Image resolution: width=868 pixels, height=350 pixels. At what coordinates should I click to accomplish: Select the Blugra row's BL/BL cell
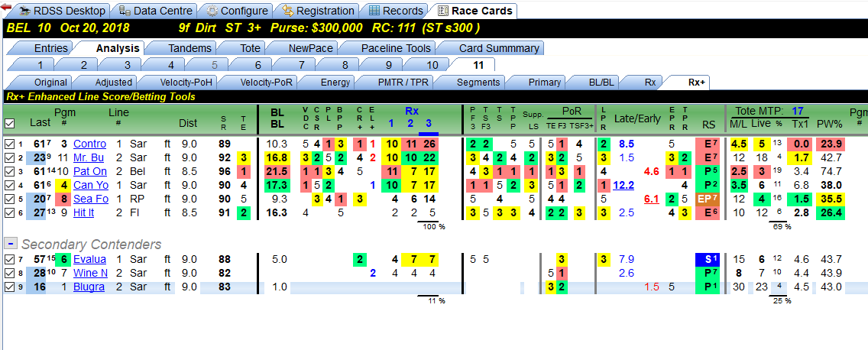tap(280, 287)
